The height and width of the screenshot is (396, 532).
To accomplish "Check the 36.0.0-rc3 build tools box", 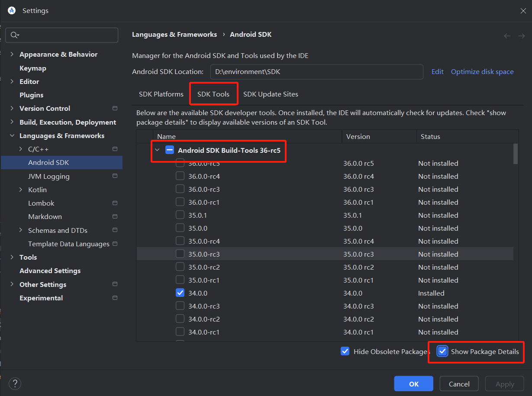I will point(180,189).
